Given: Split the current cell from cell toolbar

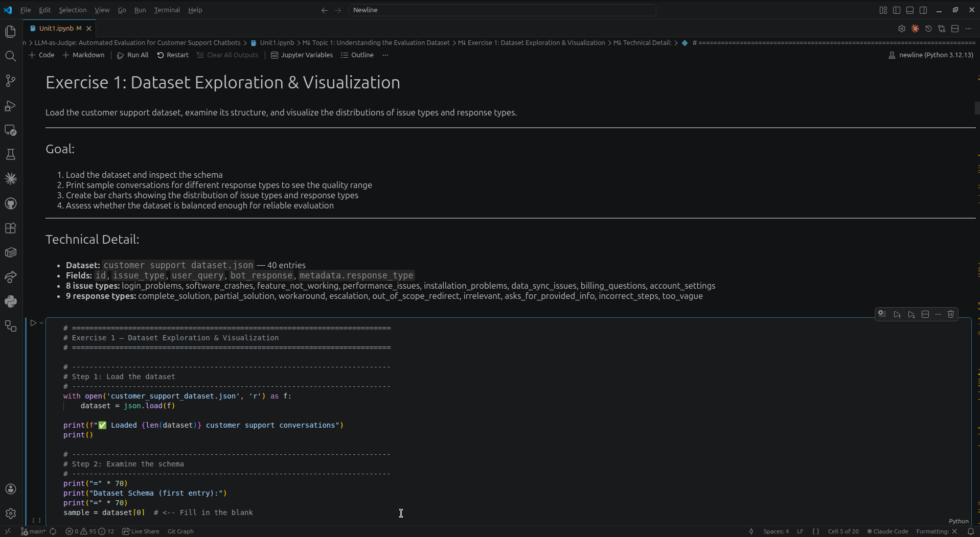Looking at the screenshot, I should point(925,314).
